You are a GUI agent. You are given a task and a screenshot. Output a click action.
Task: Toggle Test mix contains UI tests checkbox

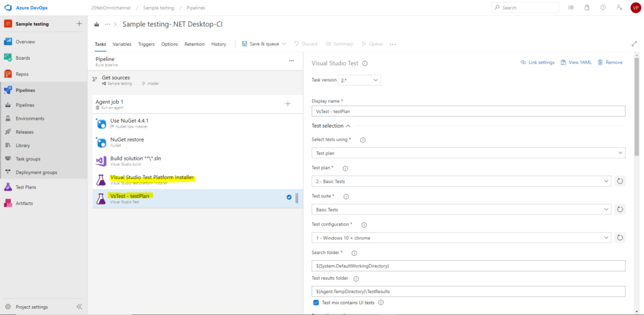[316, 302]
